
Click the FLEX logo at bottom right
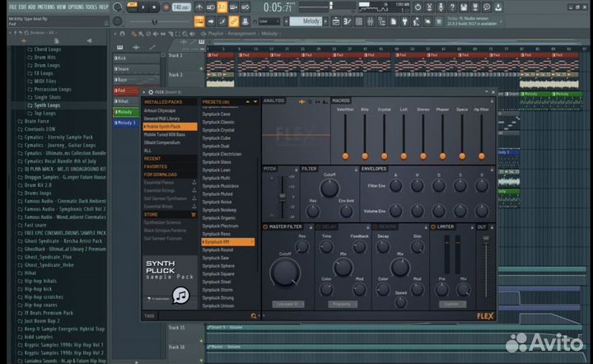[485, 315]
